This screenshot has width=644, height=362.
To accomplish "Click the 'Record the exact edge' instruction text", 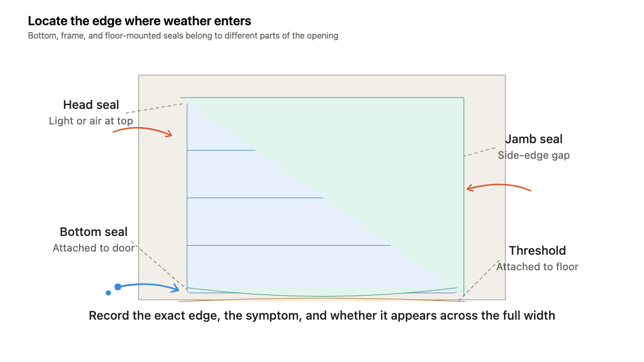I will [x=322, y=315].
